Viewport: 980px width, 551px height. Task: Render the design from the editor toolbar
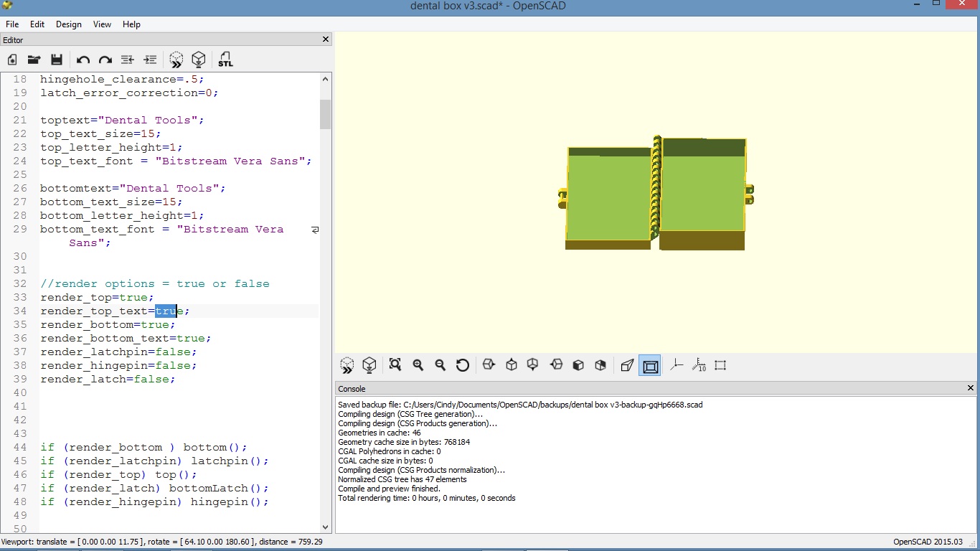(x=199, y=60)
